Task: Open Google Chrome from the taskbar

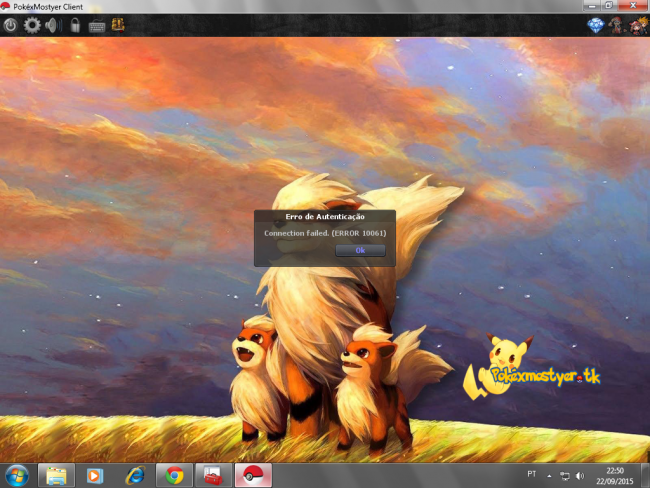Action: (x=175, y=476)
